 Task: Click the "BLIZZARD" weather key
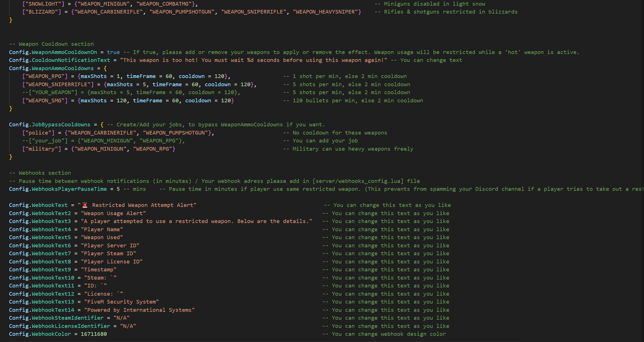42,12
